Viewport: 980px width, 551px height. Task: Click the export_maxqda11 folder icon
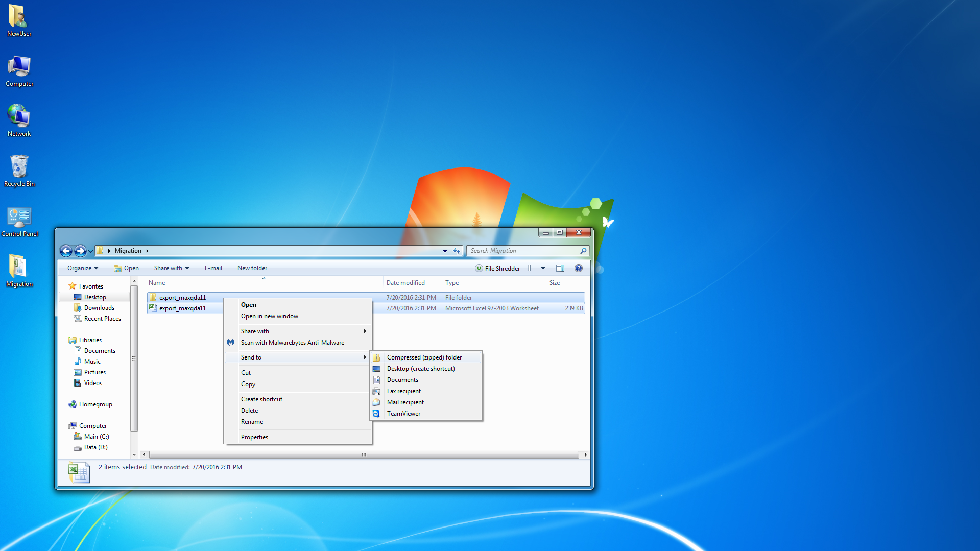pyautogui.click(x=153, y=297)
